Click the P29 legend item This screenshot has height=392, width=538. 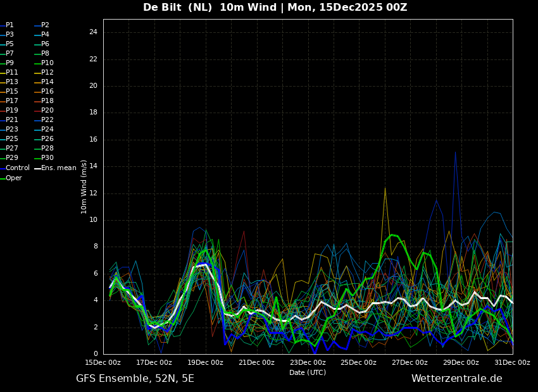point(9,157)
